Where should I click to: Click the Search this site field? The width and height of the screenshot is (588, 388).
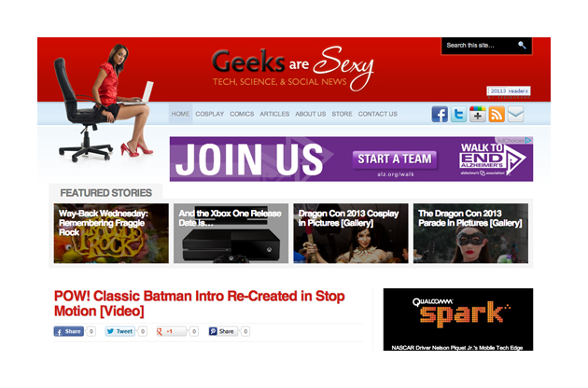pos(480,46)
